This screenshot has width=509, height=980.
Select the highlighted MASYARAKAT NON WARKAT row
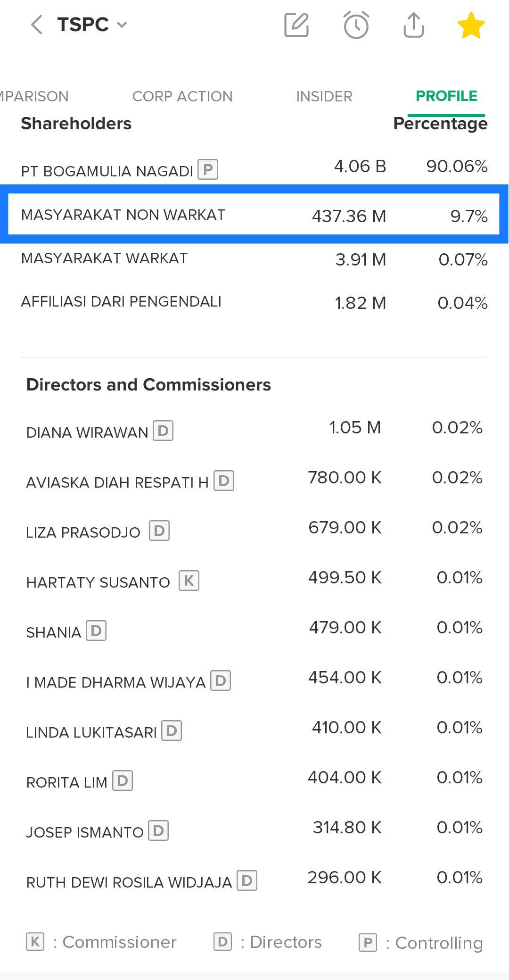click(254, 215)
